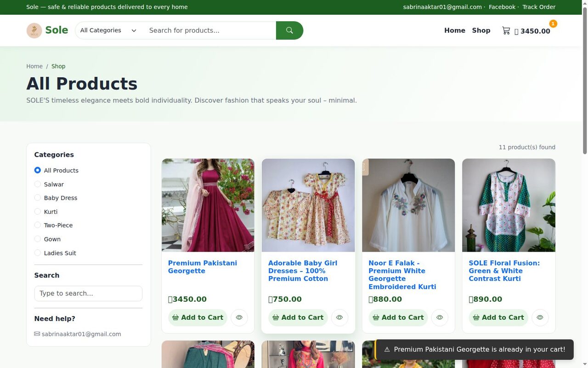Click the email envelope icon under Need help
Screen dimensions: 588x368
pyautogui.click(x=37, y=334)
